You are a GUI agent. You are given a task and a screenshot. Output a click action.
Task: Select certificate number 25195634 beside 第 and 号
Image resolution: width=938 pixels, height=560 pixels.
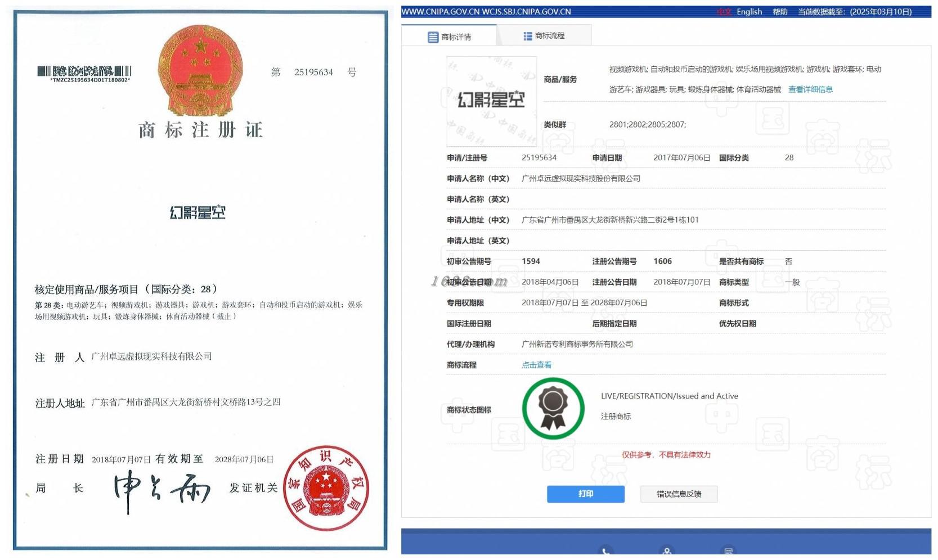point(313,72)
